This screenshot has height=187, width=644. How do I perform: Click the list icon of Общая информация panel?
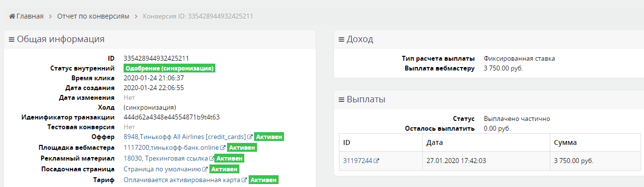(12, 40)
